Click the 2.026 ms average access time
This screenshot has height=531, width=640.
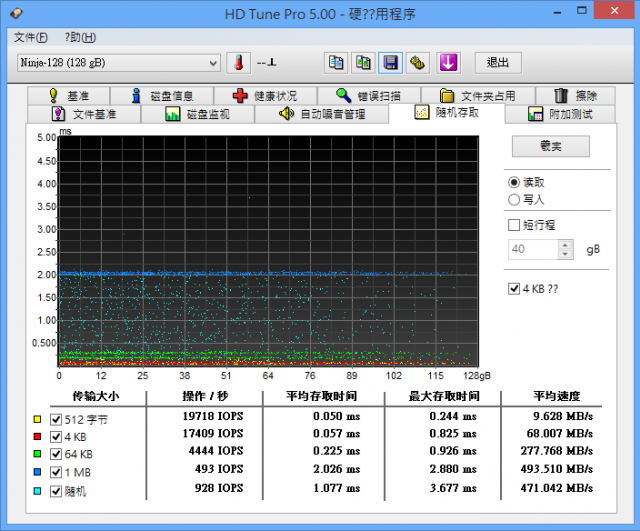[x=337, y=469]
